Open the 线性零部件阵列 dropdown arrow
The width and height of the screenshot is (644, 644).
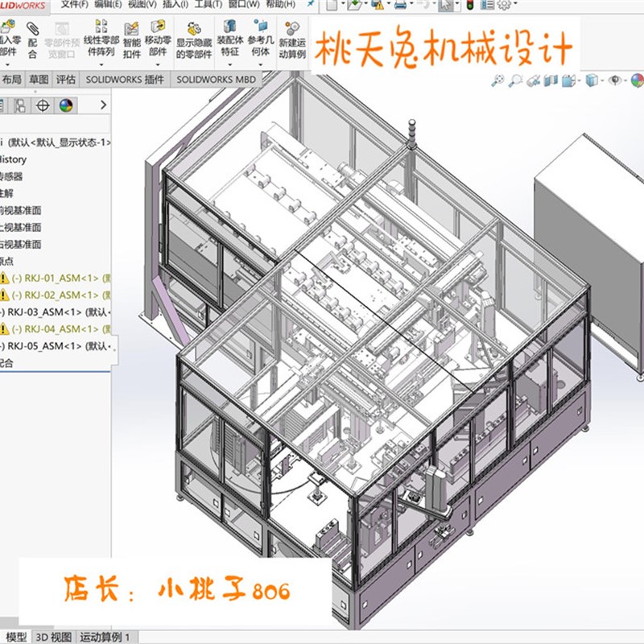pyautogui.click(x=101, y=64)
